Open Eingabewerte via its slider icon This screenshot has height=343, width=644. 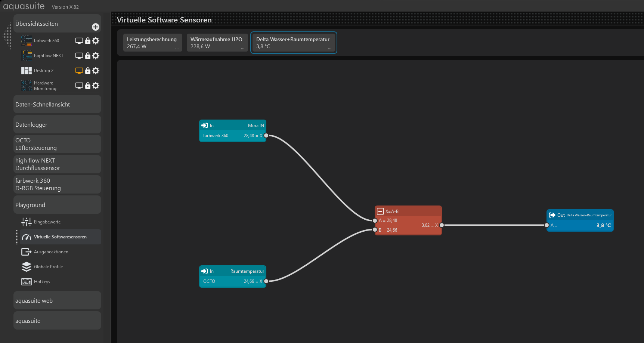coord(27,222)
